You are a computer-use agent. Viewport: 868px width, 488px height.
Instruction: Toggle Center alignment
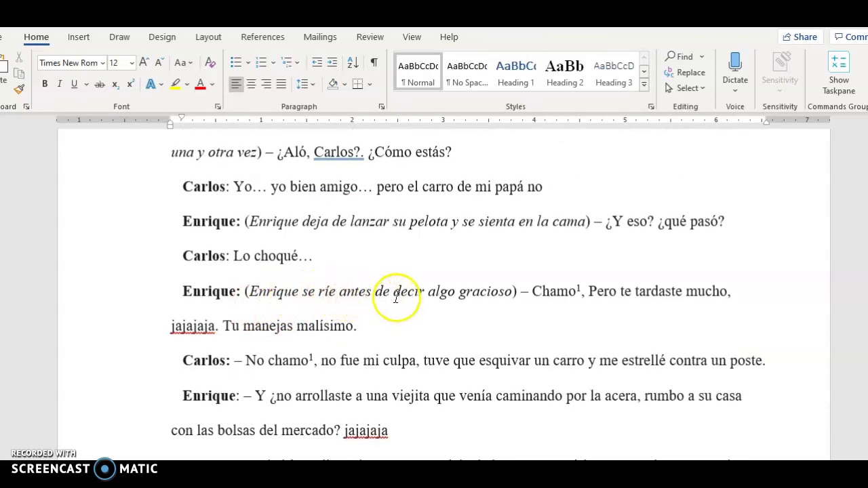(251, 84)
